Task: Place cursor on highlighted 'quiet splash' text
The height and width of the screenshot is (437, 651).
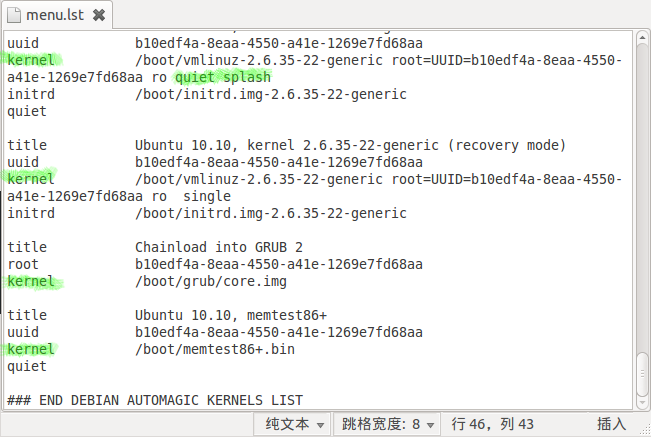Action: 223,77
